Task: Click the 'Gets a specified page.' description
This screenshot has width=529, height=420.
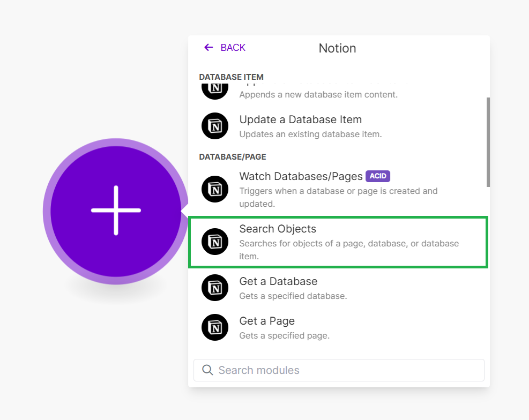Action: (284, 336)
